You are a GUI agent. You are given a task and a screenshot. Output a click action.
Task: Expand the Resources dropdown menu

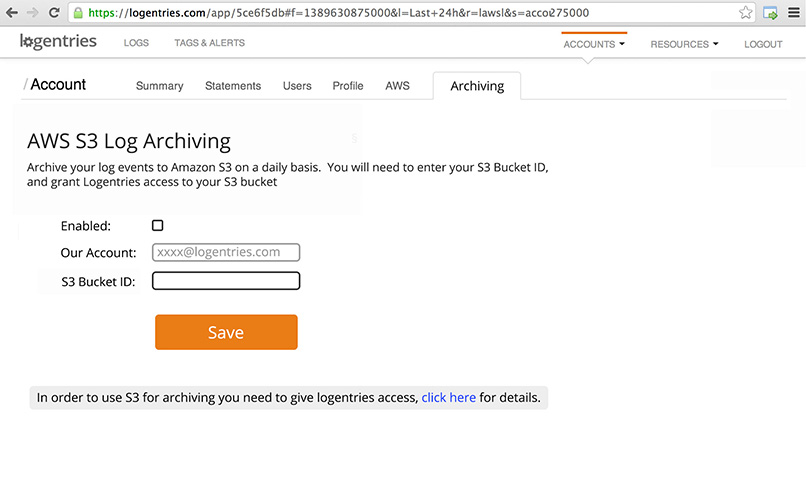[684, 44]
